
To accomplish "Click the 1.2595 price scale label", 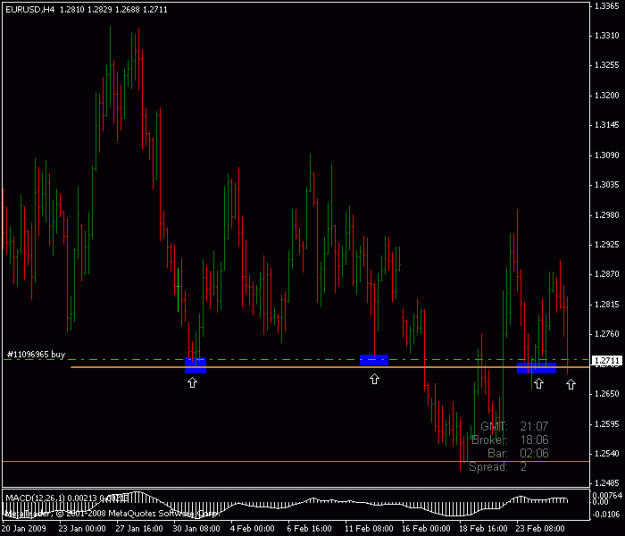I will coord(607,424).
